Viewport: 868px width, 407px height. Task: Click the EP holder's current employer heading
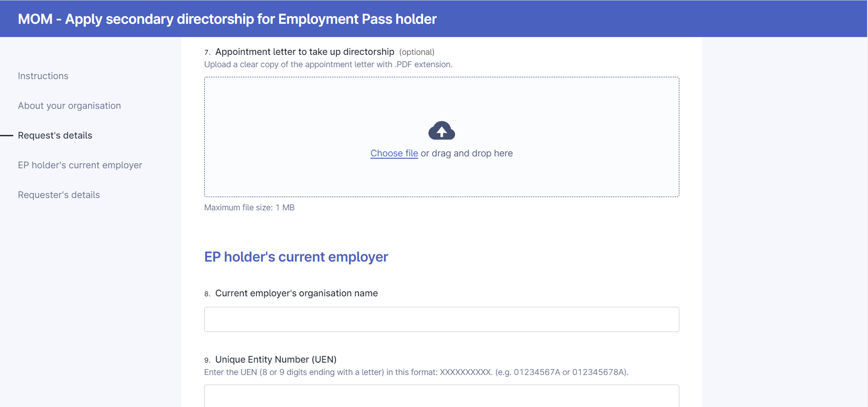296,257
